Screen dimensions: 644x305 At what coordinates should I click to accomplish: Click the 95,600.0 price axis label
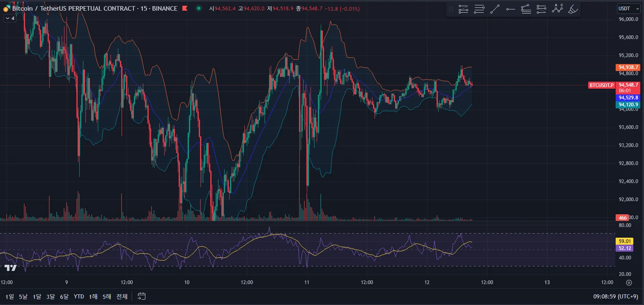pyautogui.click(x=628, y=37)
